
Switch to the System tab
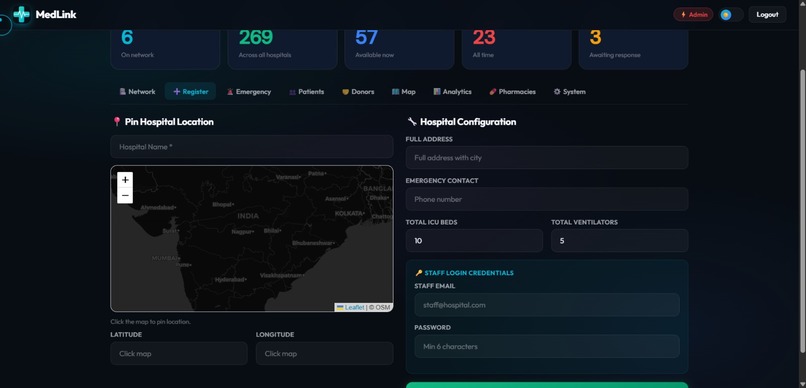[x=569, y=91]
